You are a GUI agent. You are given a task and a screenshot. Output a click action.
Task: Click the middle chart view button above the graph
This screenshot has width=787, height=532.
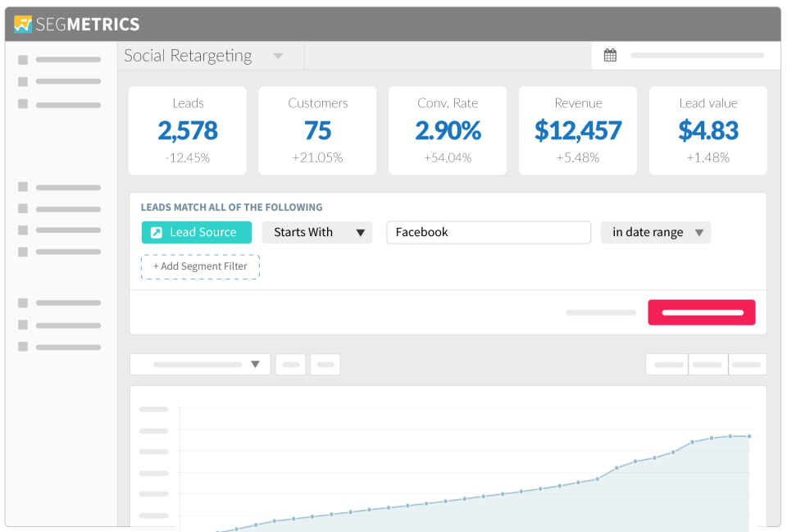point(707,363)
